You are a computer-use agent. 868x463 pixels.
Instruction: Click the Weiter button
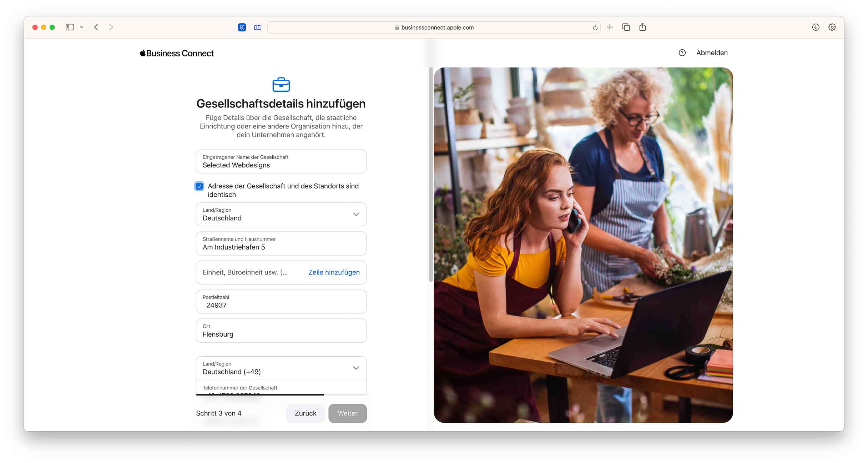(x=348, y=413)
